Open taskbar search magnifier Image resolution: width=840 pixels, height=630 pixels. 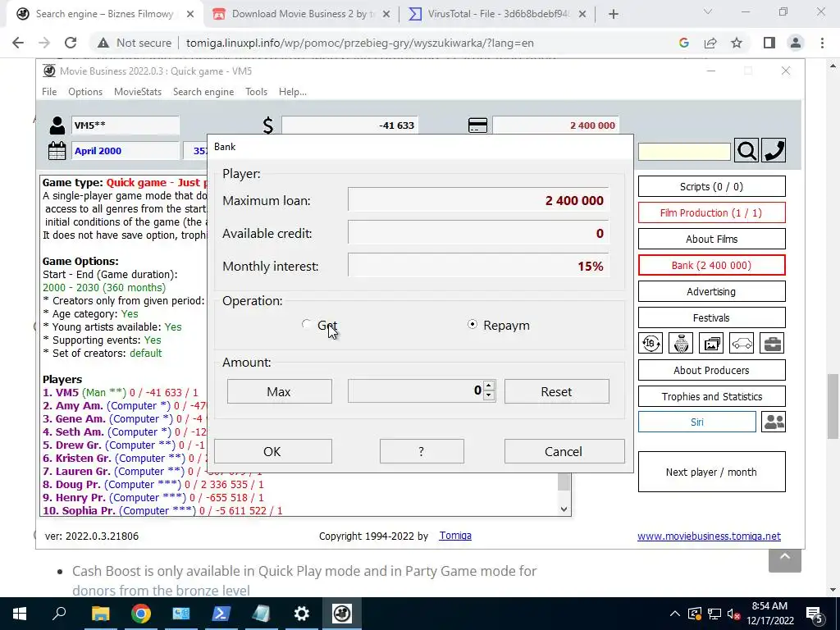59,614
